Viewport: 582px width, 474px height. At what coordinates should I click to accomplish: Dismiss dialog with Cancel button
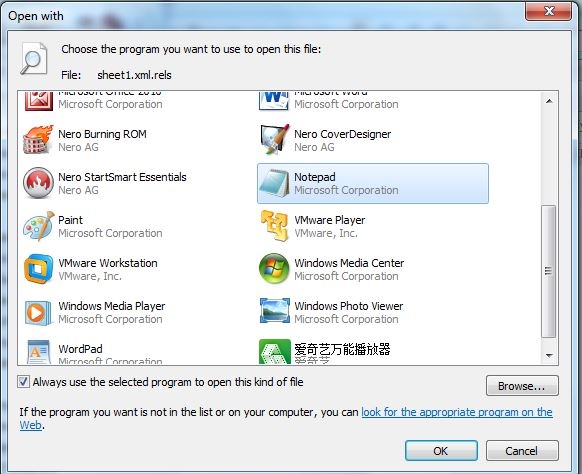(522, 451)
